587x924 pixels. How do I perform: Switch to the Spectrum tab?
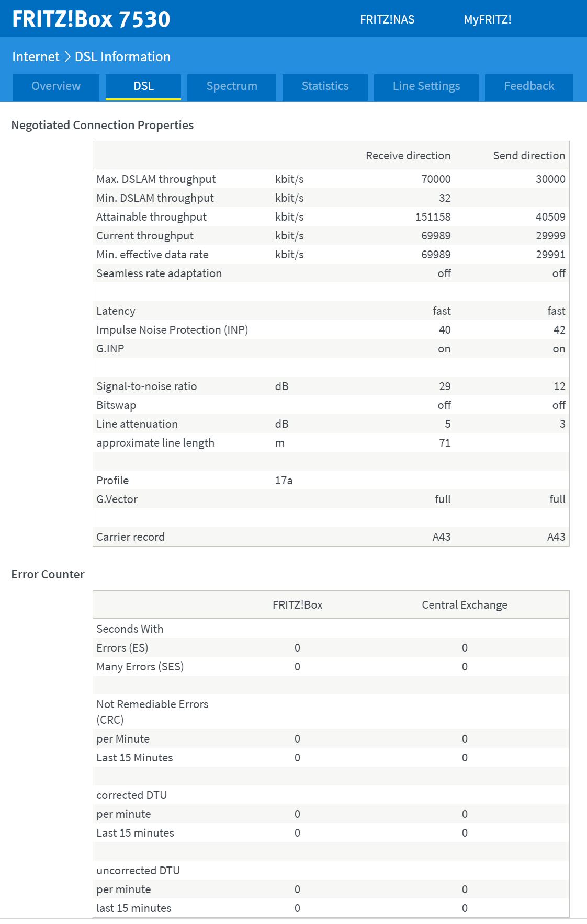coord(232,86)
